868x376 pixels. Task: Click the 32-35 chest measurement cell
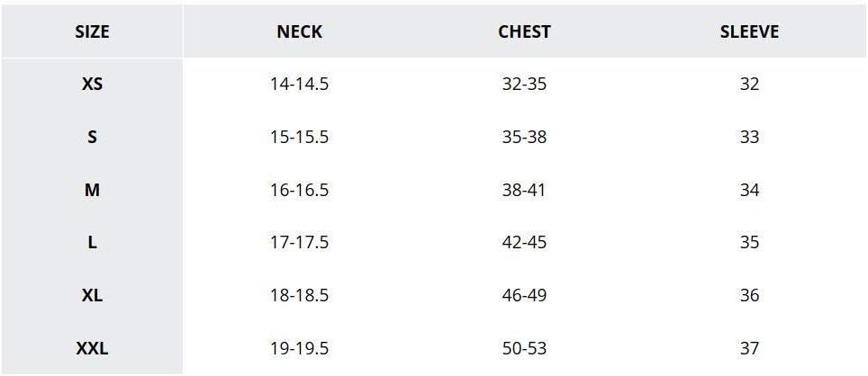click(524, 85)
